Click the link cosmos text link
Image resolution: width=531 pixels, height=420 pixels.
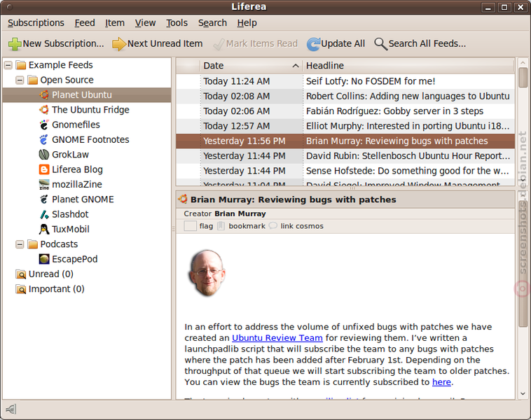point(302,226)
